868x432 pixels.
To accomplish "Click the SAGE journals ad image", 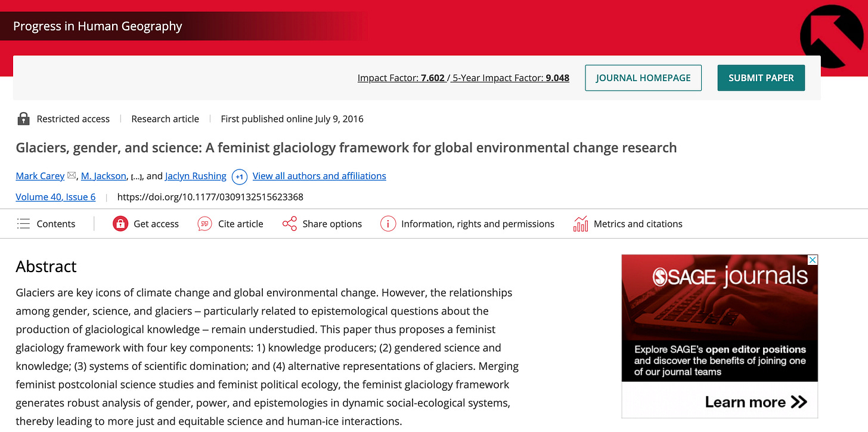I will pos(720,336).
